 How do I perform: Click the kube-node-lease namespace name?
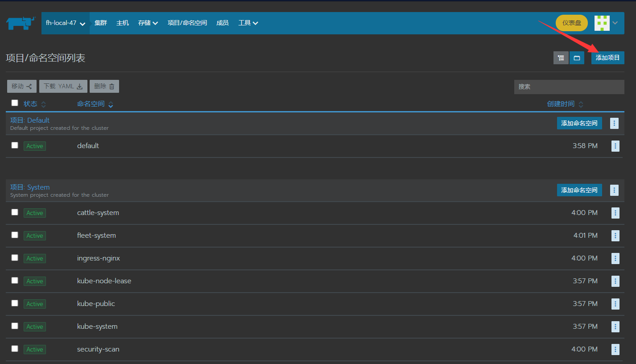104,281
